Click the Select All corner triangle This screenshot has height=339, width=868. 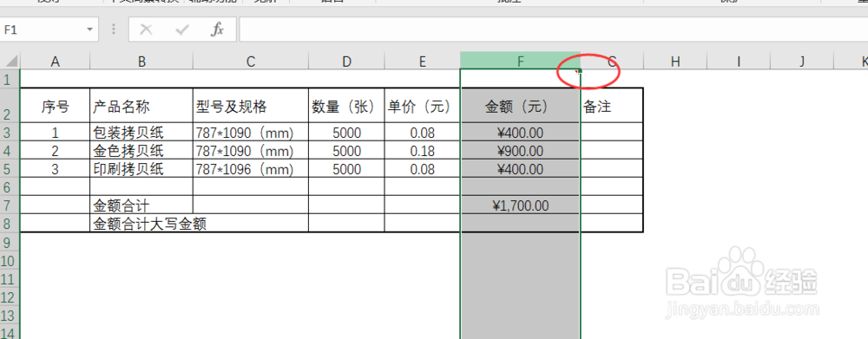[10, 61]
